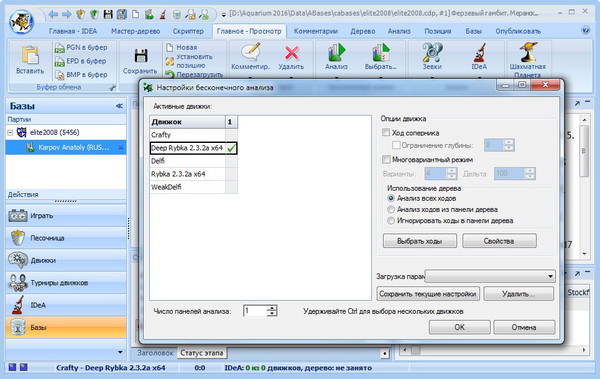Click Сохранить текущие настройки button
This screenshot has height=379, width=600.
click(x=428, y=294)
